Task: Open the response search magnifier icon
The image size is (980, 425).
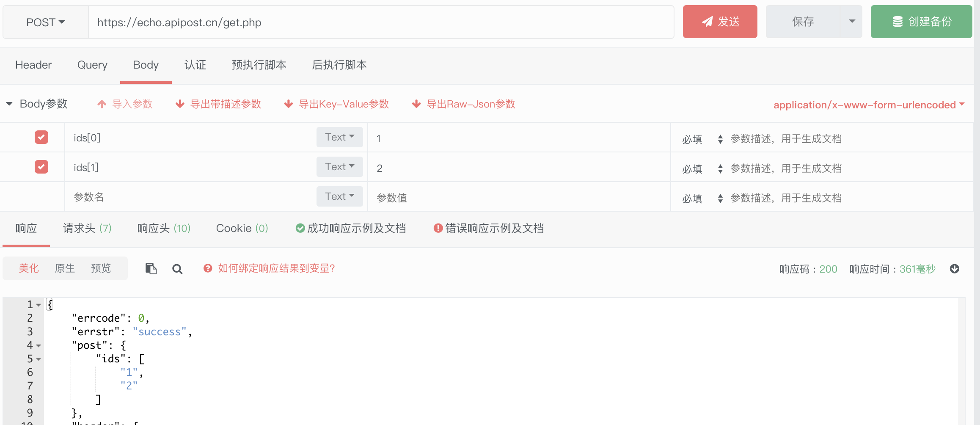Action: pos(177,268)
